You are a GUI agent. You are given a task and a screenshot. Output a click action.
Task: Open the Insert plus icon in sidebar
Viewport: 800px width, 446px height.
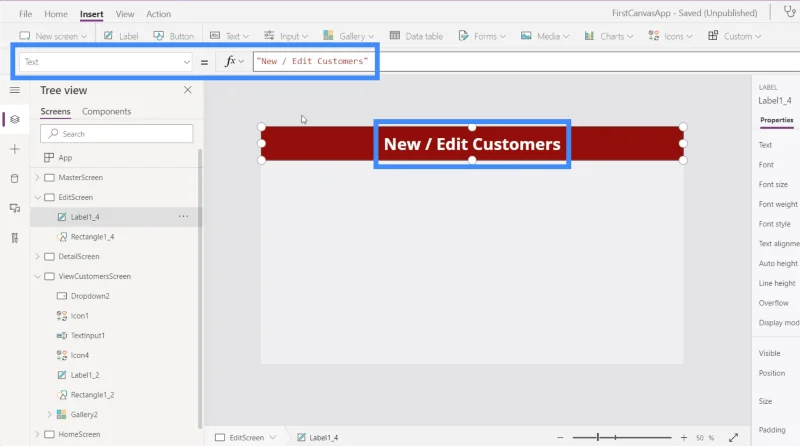pos(15,149)
